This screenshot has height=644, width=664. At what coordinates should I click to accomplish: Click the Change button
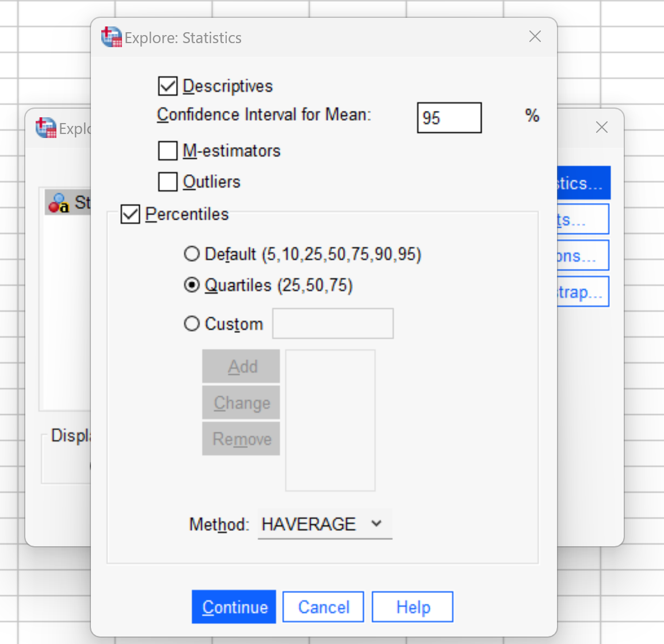point(241,402)
